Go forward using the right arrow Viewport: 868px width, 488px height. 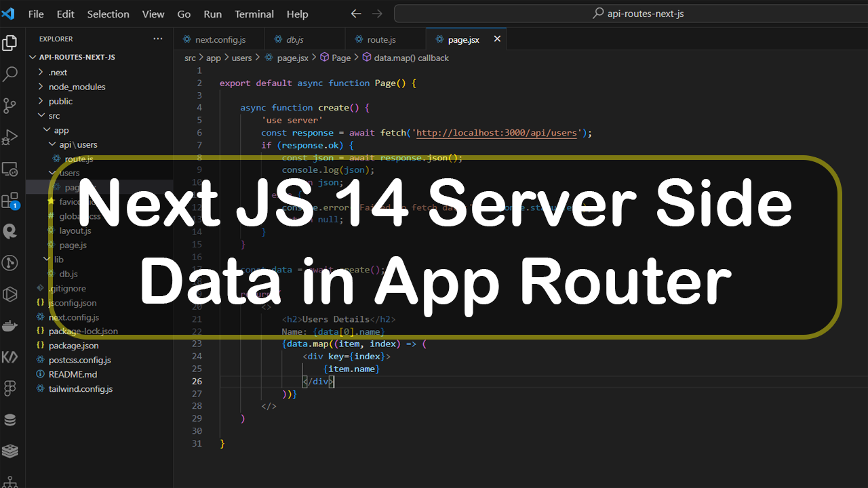[378, 14]
